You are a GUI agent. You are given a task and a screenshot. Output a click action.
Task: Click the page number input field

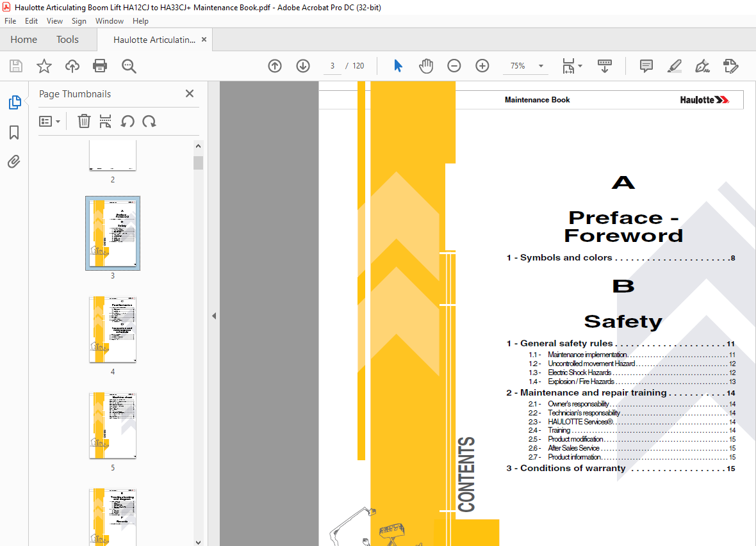(x=333, y=66)
